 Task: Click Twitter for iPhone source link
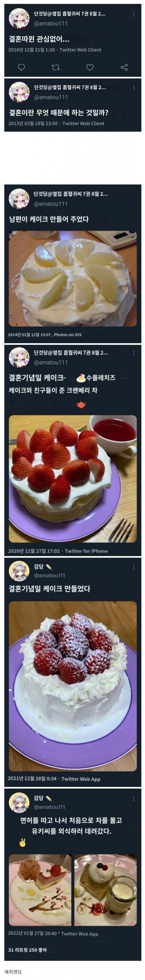pos(86,551)
